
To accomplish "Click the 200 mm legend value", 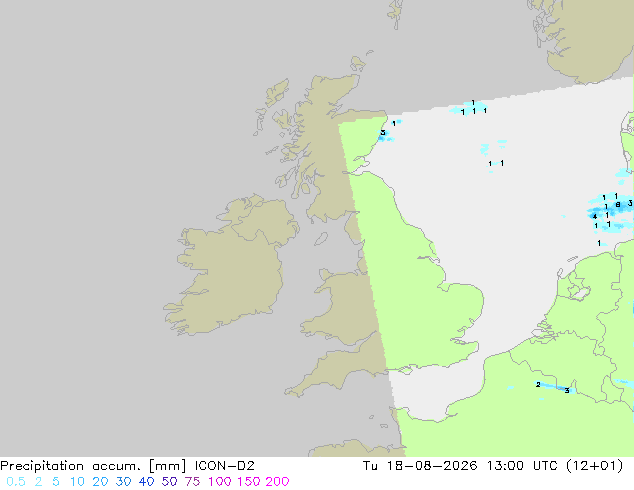I will [x=277, y=482].
